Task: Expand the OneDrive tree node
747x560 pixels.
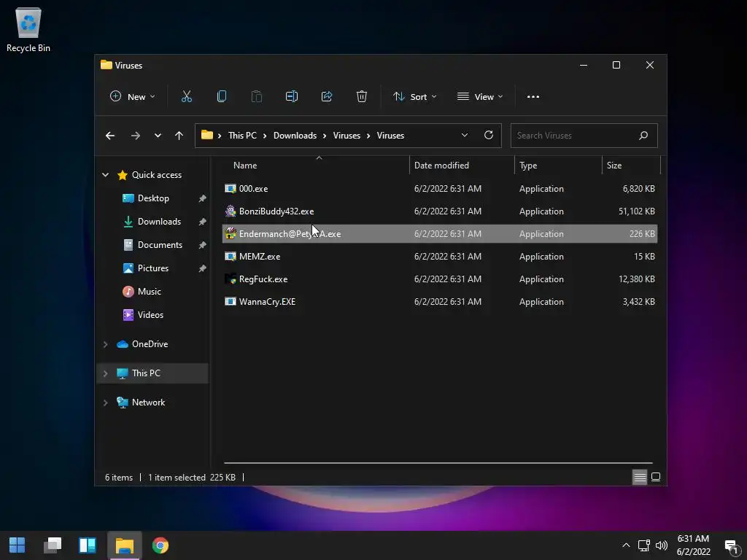Action: click(x=105, y=344)
